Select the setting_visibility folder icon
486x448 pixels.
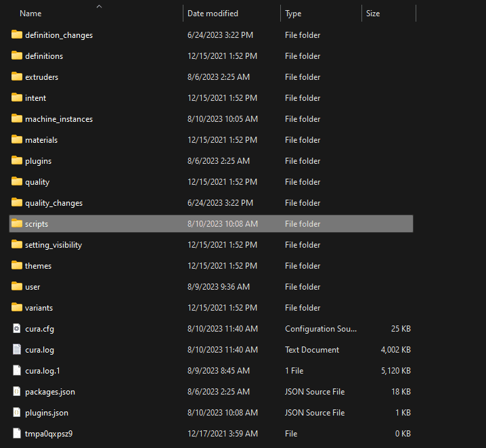(x=17, y=244)
